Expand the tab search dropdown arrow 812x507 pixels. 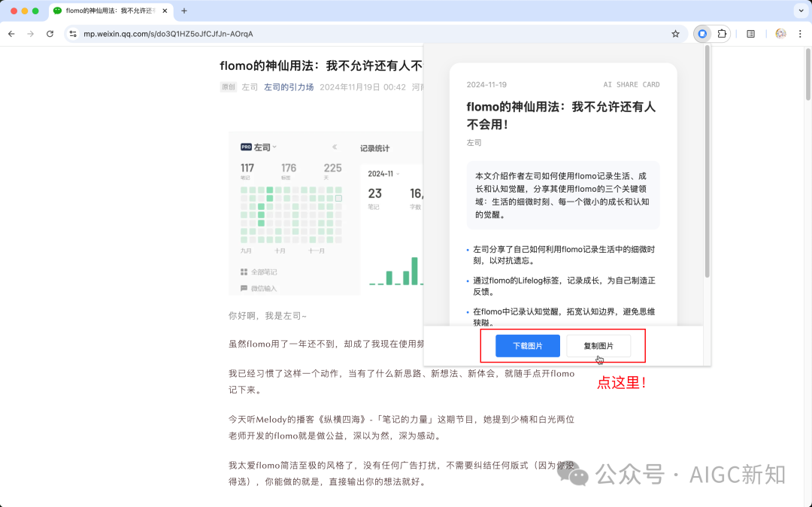(x=801, y=11)
